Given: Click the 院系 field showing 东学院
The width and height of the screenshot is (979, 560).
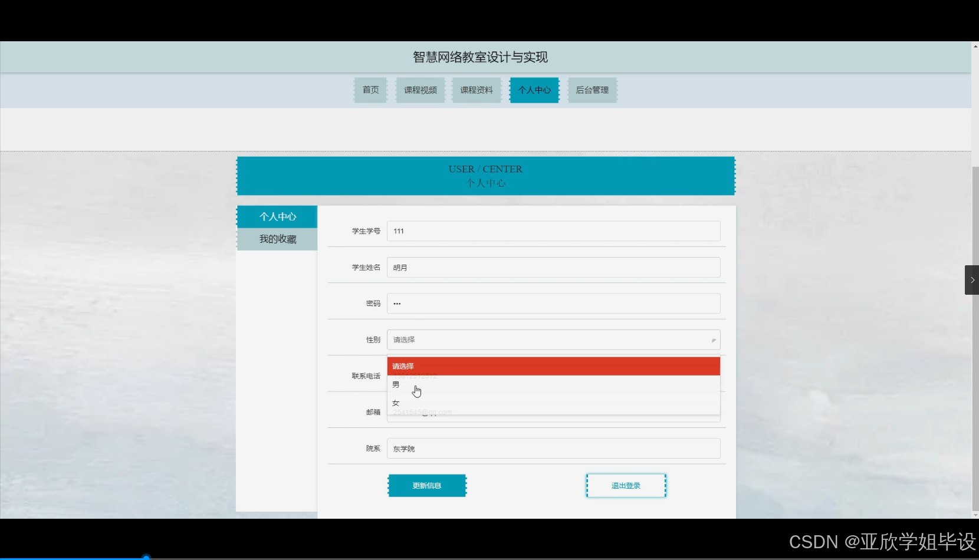Looking at the screenshot, I should (x=553, y=448).
